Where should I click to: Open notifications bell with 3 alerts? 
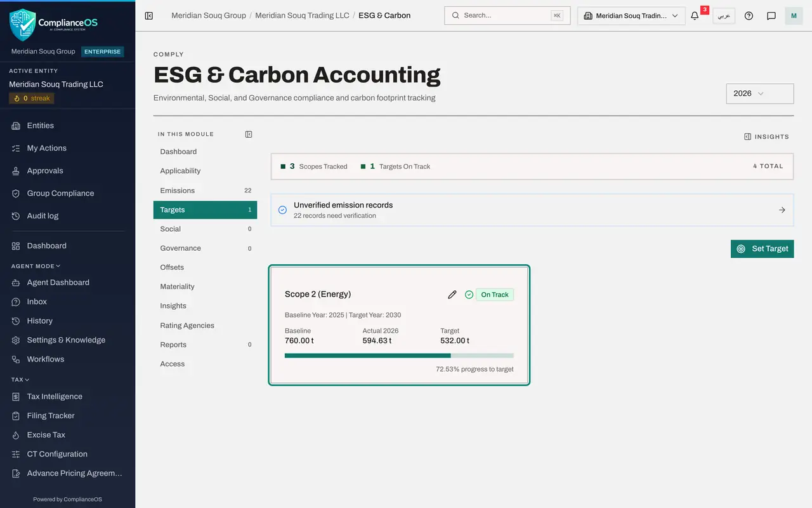(695, 16)
